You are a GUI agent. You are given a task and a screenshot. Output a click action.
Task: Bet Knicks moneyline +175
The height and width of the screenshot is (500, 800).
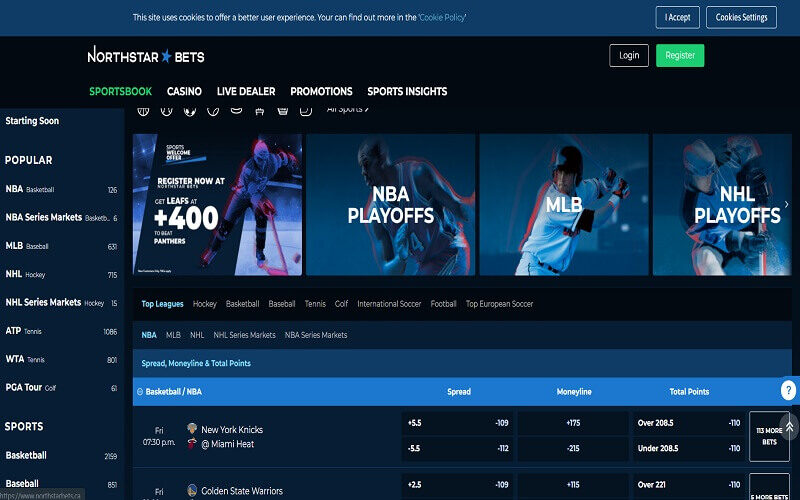pyautogui.click(x=573, y=423)
